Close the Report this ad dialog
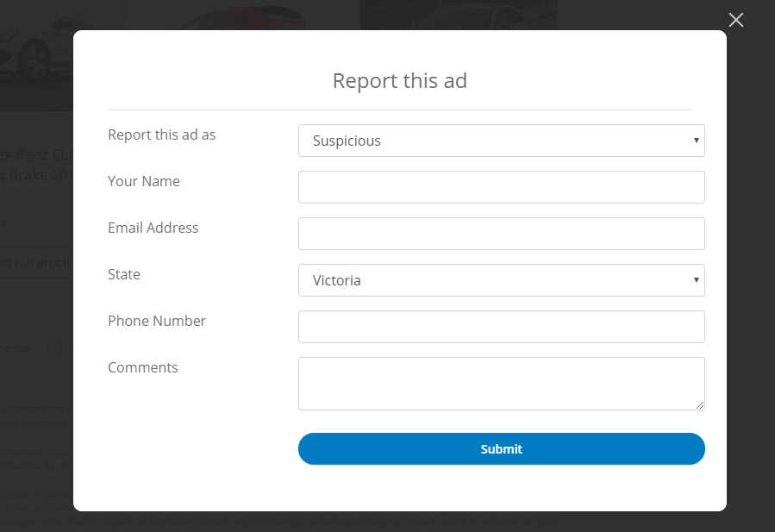Screen dimensions: 775x532 [x=736, y=20]
